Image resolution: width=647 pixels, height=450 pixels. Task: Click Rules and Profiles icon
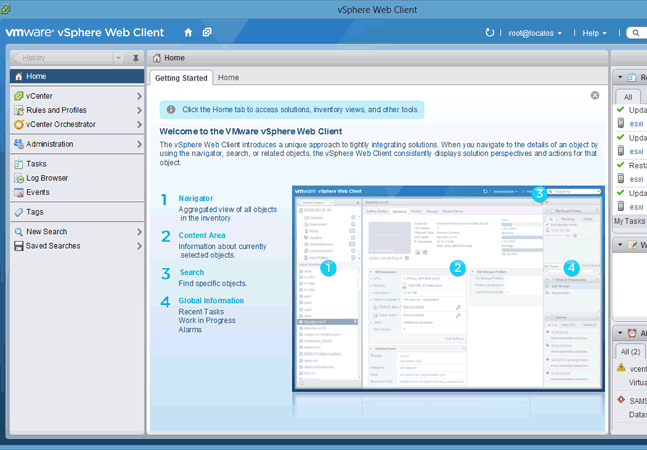pyautogui.click(x=19, y=110)
